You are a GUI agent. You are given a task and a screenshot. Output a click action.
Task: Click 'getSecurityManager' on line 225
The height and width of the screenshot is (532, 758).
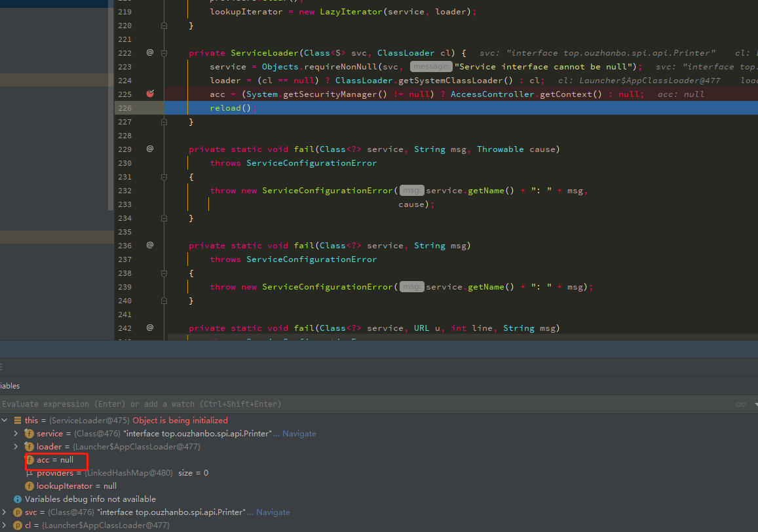tap(330, 94)
